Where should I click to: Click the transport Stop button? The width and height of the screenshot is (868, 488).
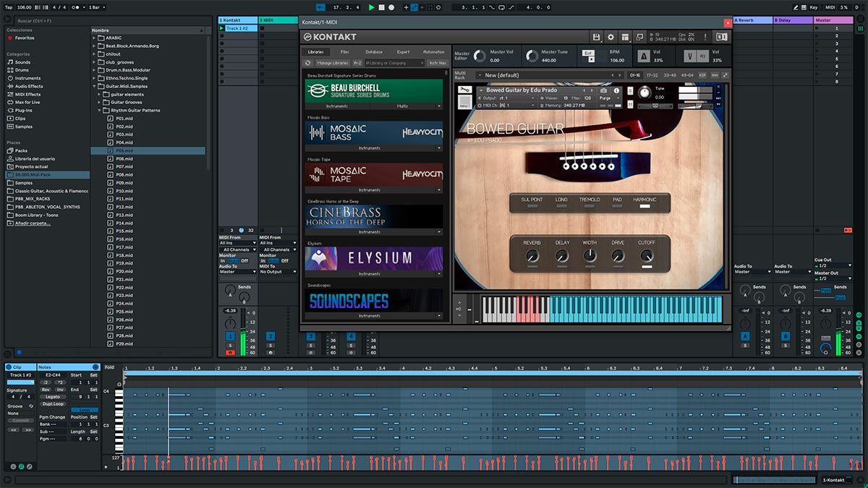click(x=382, y=7)
